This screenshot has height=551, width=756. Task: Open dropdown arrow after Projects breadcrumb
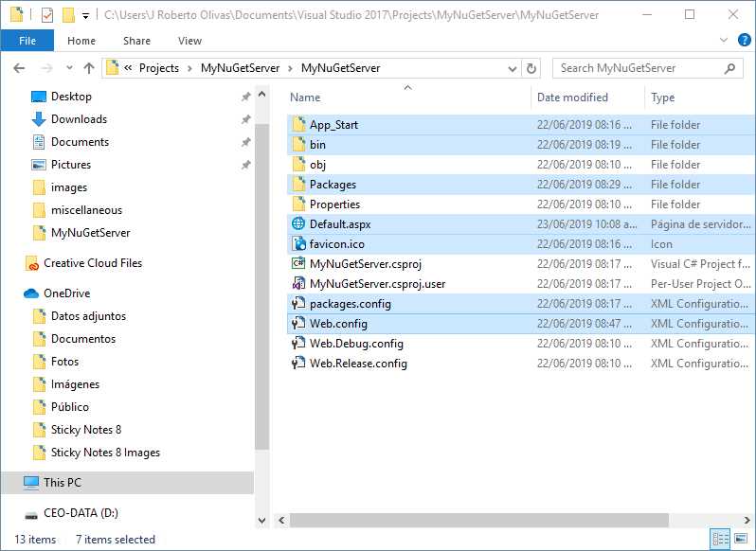pos(190,68)
